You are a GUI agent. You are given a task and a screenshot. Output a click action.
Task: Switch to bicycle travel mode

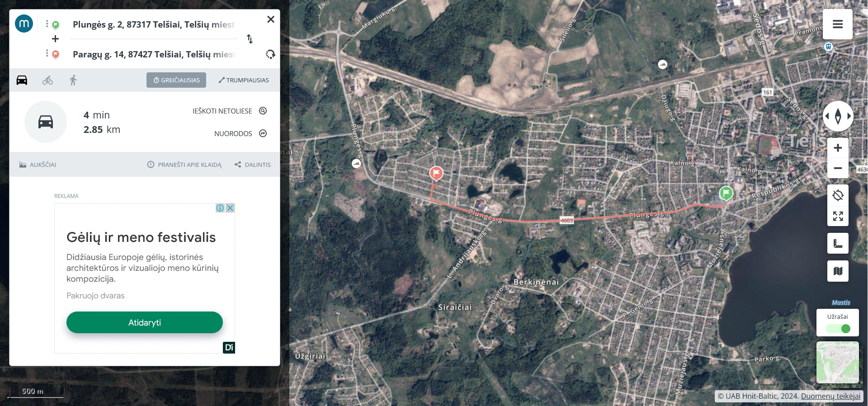(47, 80)
